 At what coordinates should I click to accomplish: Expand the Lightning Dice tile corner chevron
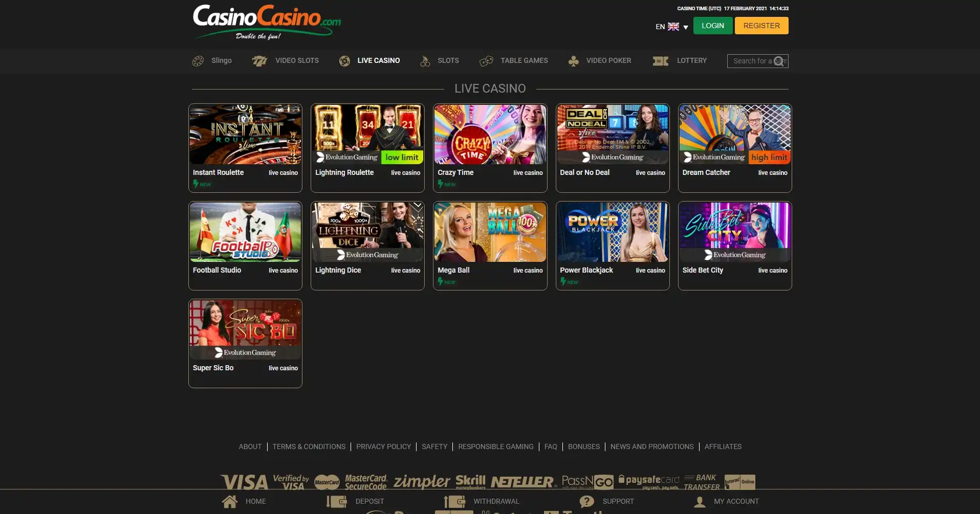pyautogui.click(x=418, y=207)
